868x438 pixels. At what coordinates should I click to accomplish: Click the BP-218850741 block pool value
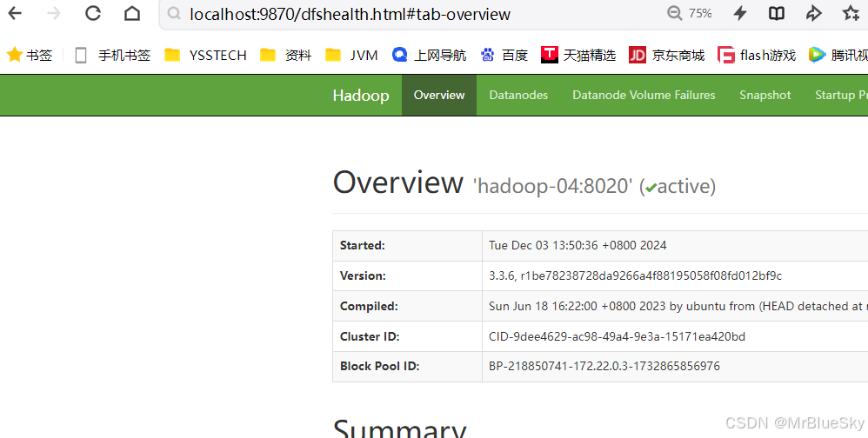[x=604, y=366]
